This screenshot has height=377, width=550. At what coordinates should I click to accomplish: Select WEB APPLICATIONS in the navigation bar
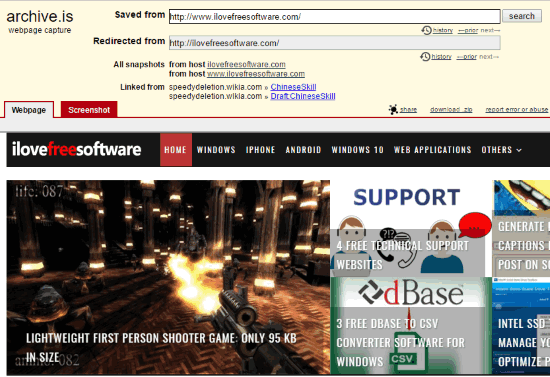[432, 150]
